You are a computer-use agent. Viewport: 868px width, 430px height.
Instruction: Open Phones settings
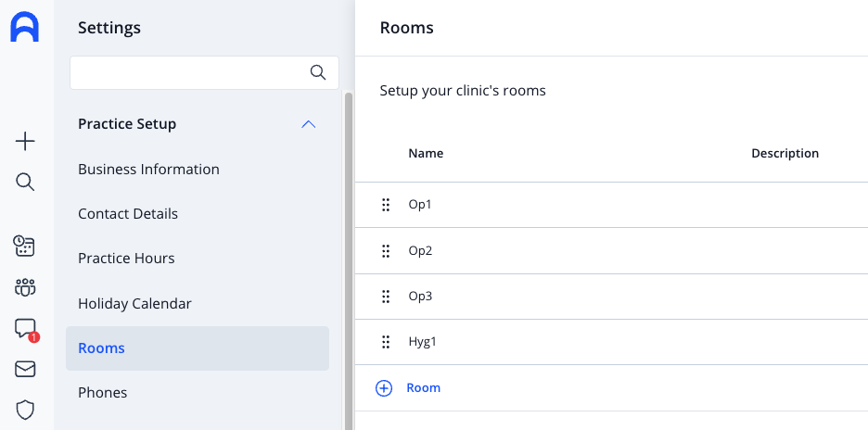coord(102,392)
